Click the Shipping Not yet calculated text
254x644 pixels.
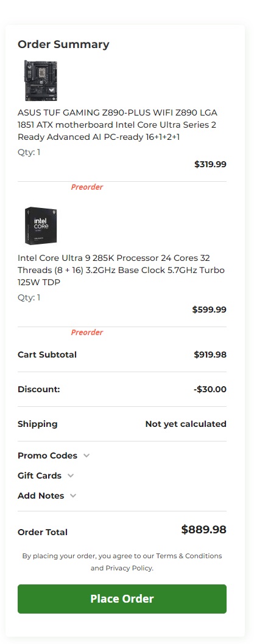186,424
